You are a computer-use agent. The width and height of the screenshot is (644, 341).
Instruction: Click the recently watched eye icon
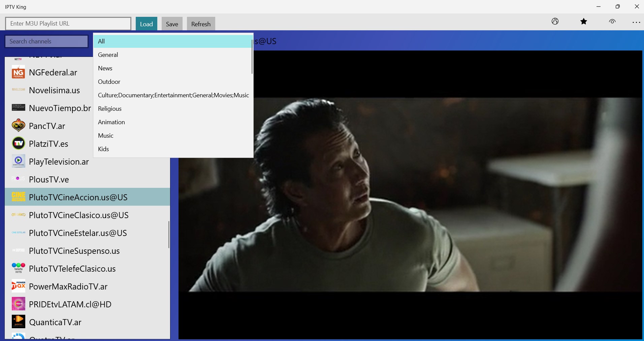[612, 22]
